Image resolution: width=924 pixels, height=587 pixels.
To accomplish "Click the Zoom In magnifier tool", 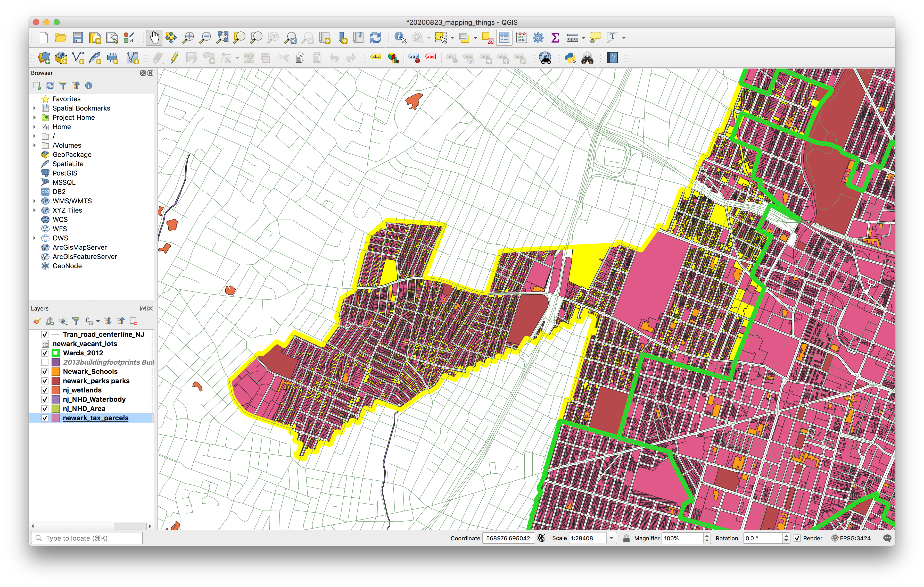I will [188, 38].
